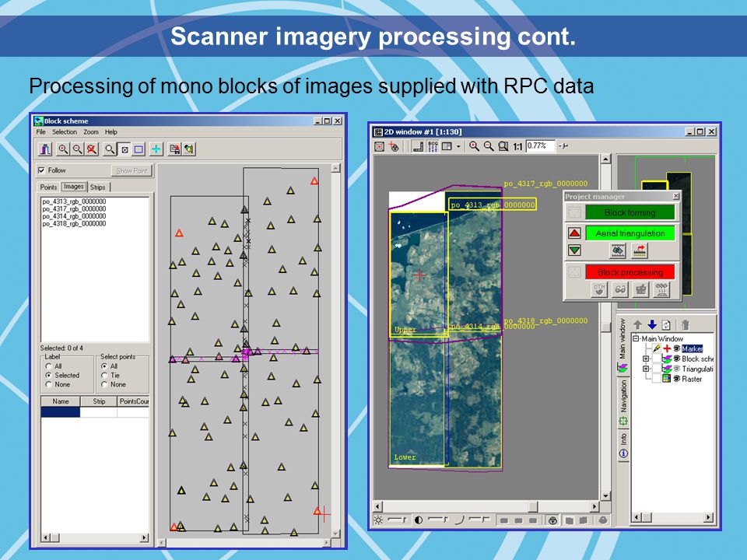Screen dimensions: 747x560
Task: Open the Help menu in Block scheme
Action: [x=111, y=132]
